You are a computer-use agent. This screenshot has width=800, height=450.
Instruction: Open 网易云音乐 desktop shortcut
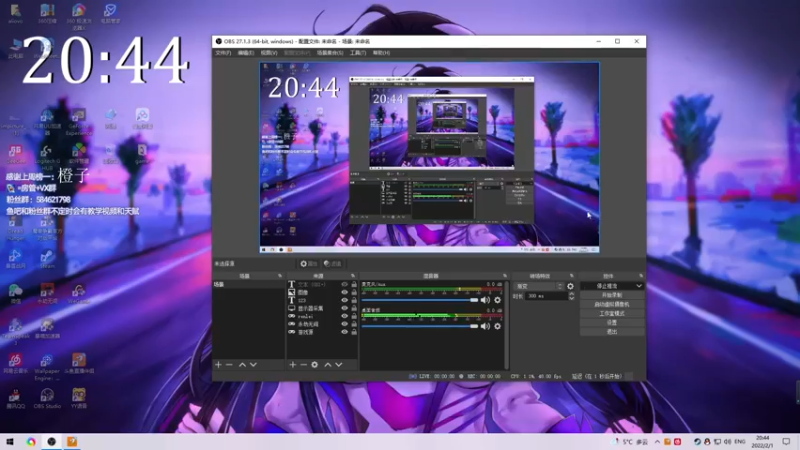click(15, 364)
